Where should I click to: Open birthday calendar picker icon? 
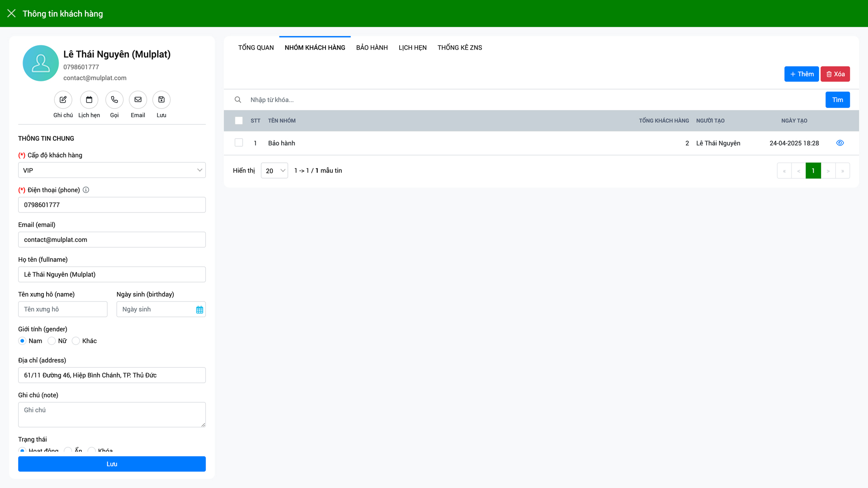199,310
